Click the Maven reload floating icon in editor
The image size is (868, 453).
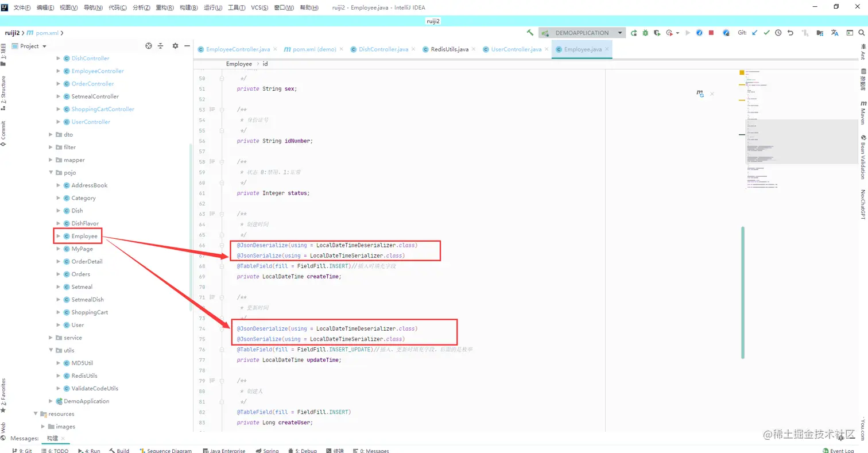700,93
